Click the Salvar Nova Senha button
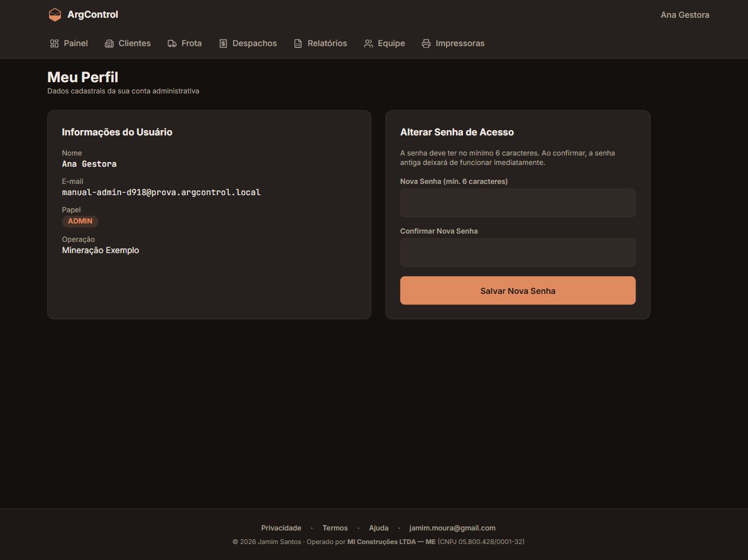The height and width of the screenshot is (560, 748). click(x=518, y=290)
